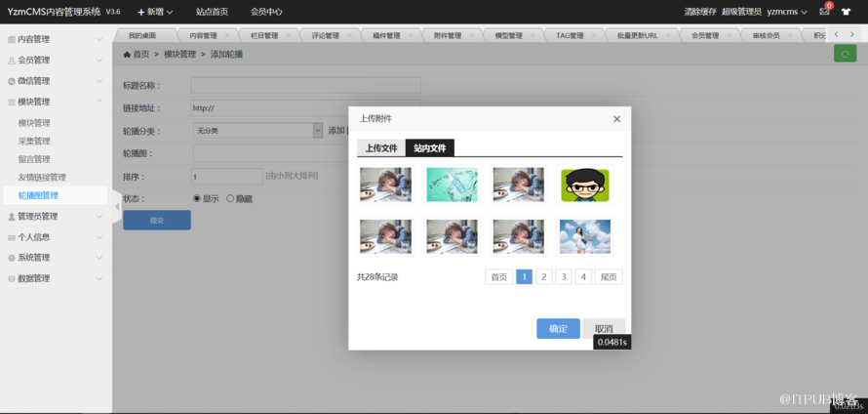The height and width of the screenshot is (414, 868).
Task: Click the 会员管理 person icon in sidebar
Action: click(x=12, y=61)
